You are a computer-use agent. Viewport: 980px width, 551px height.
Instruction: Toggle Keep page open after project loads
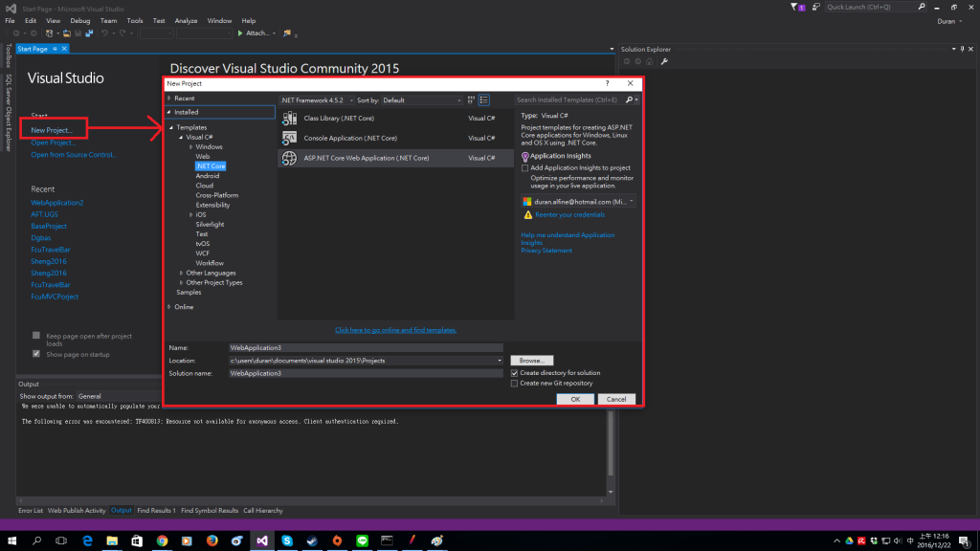point(36,336)
